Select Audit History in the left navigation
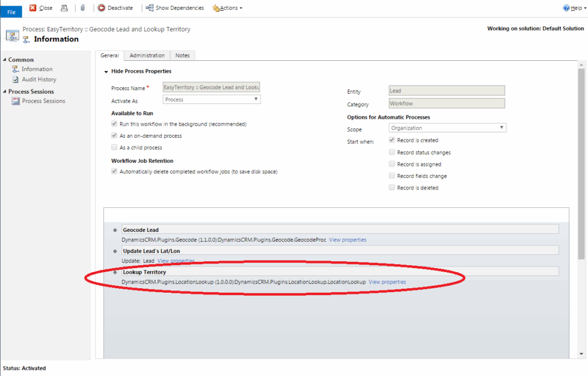Screen dimensions: 588x376 point(39,79)
